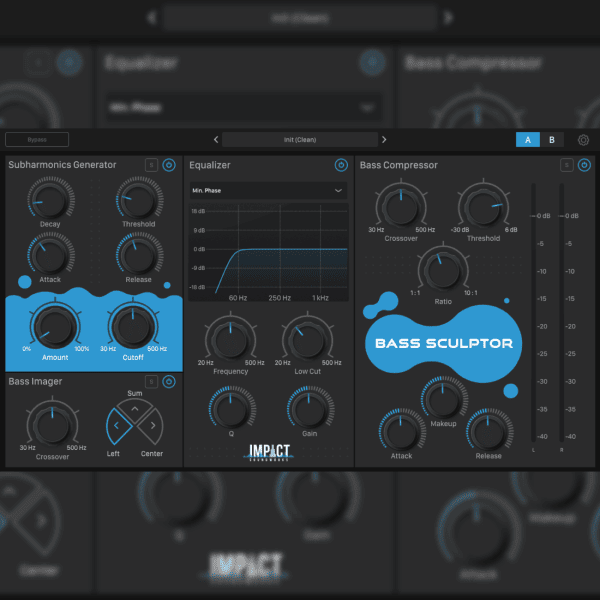Switch to the A state tab

(528, 140)
